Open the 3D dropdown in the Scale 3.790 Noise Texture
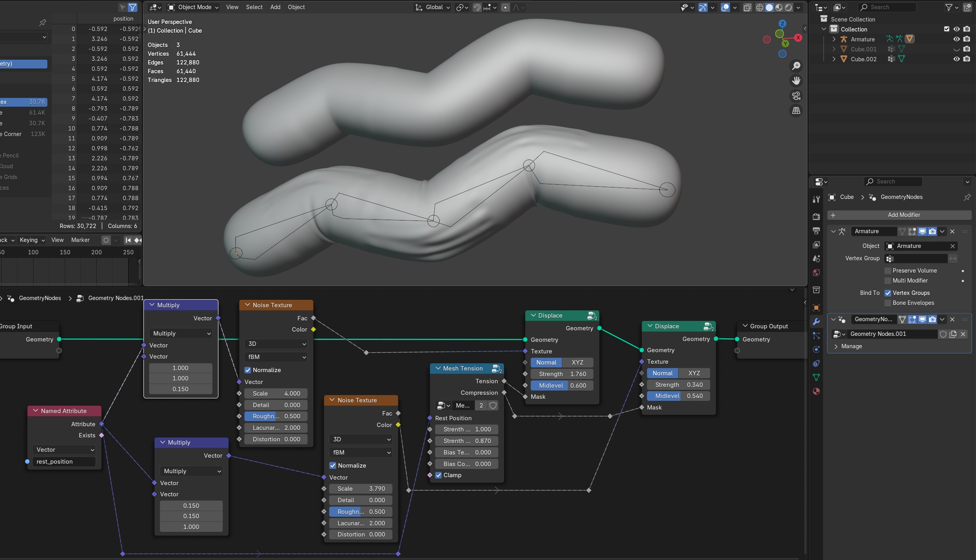 pyautogui.click(x=361, y=439)
